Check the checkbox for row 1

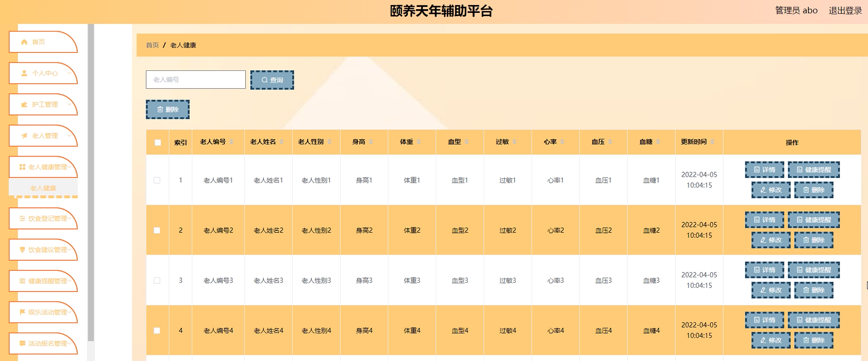[x=157, y=180]
